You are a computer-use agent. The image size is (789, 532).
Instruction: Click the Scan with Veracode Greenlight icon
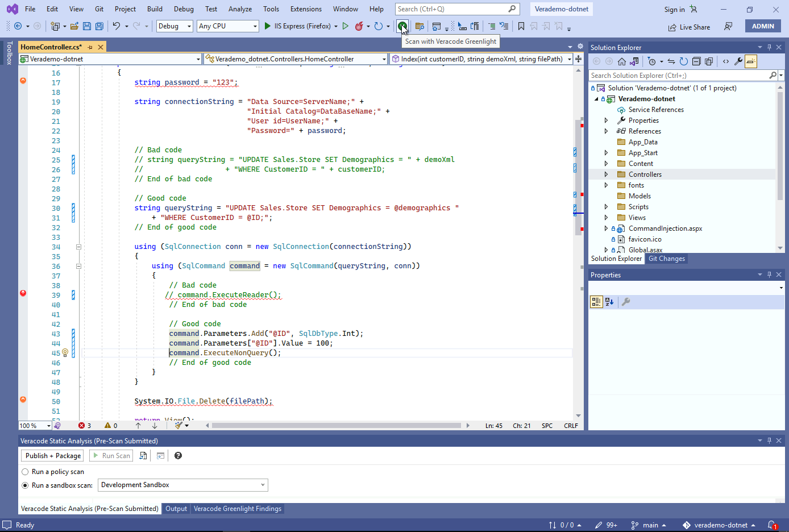402,26
